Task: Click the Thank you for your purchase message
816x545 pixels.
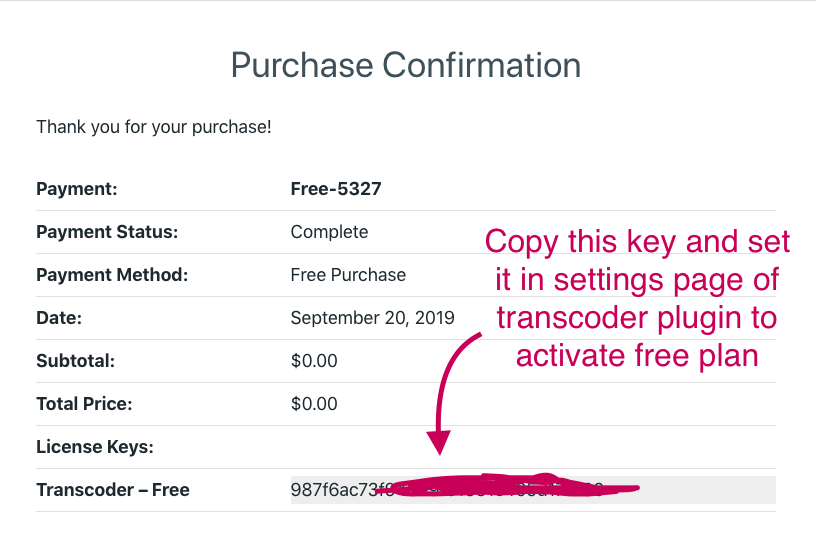Action: coord(154,128)
